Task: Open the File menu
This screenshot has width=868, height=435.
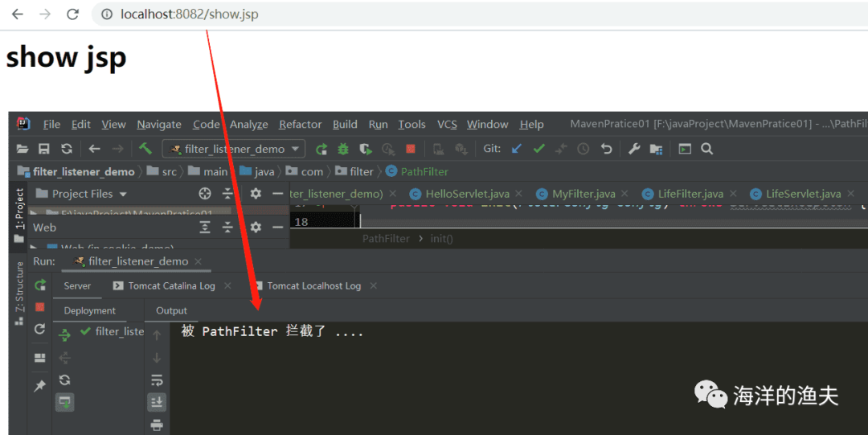Action: pos(51,124)
